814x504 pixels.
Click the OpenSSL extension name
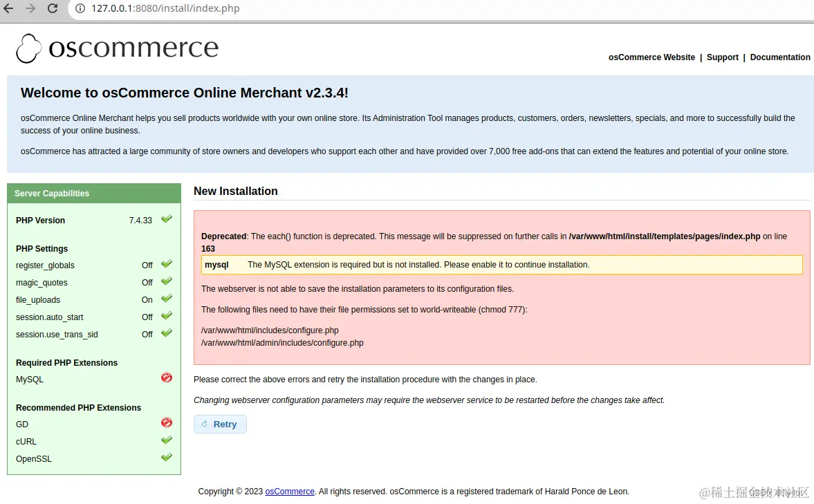34,459
